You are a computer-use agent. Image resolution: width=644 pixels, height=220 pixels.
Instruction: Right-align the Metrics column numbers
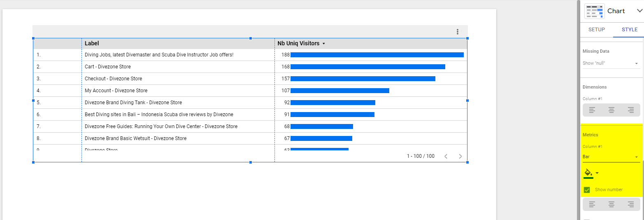[x=631, y=204]
